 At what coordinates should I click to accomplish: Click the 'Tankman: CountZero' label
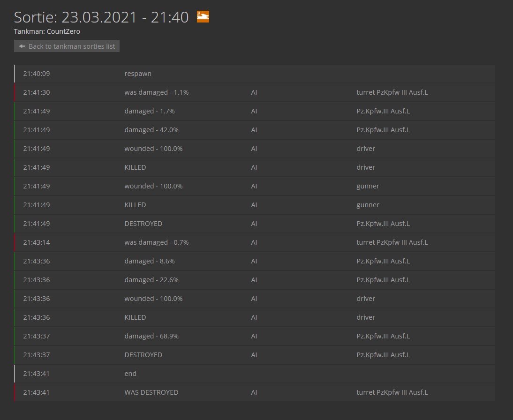pos(47,31)
